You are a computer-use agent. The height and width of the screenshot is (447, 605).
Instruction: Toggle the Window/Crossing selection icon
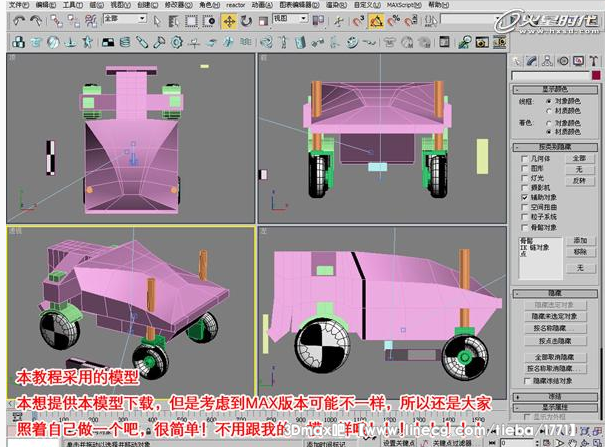(x=209, y=21)
